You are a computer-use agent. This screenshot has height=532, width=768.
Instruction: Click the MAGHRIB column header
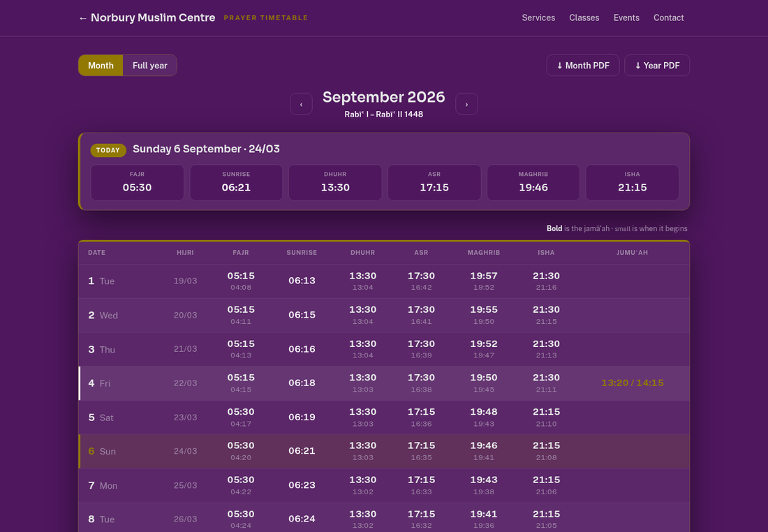point(483,252)
